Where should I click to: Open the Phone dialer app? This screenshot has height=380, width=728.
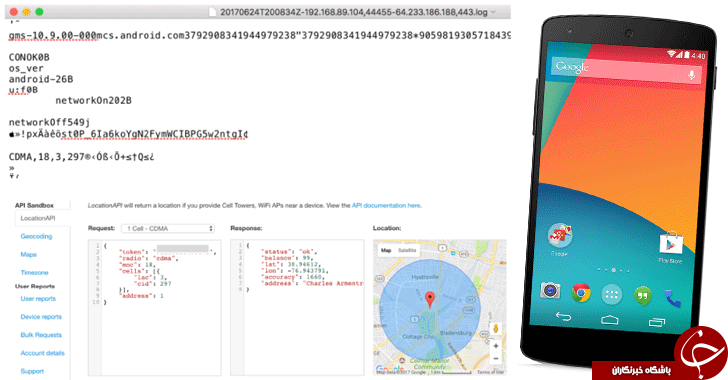pos(672,299)
